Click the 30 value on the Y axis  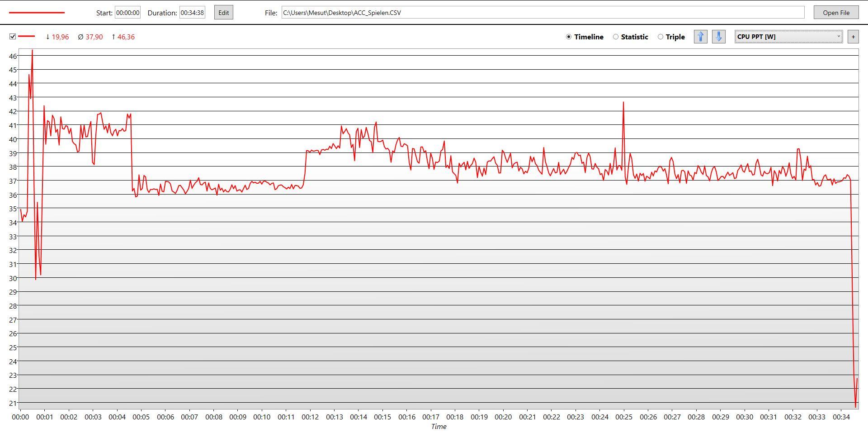[x=13, y=278]
